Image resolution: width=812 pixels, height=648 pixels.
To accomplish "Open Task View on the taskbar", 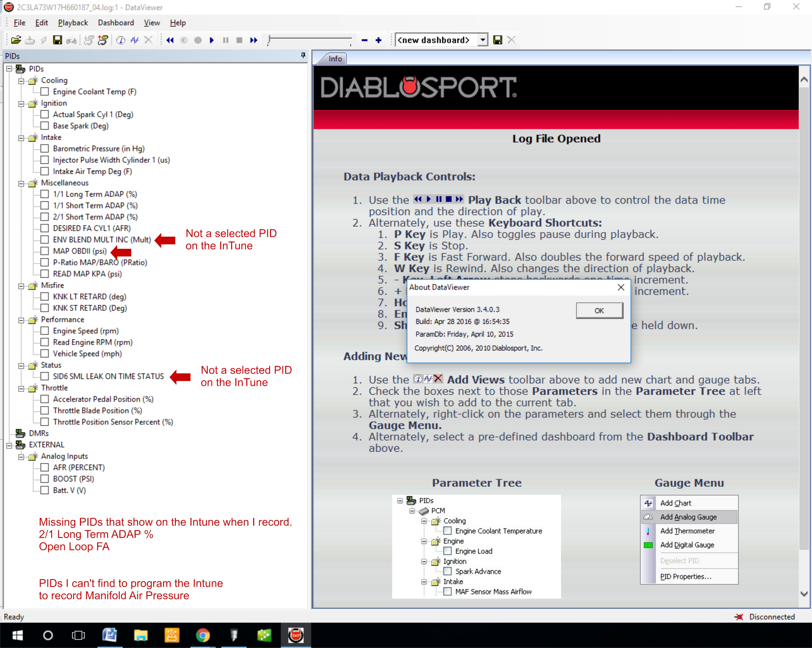I will 78,635.
